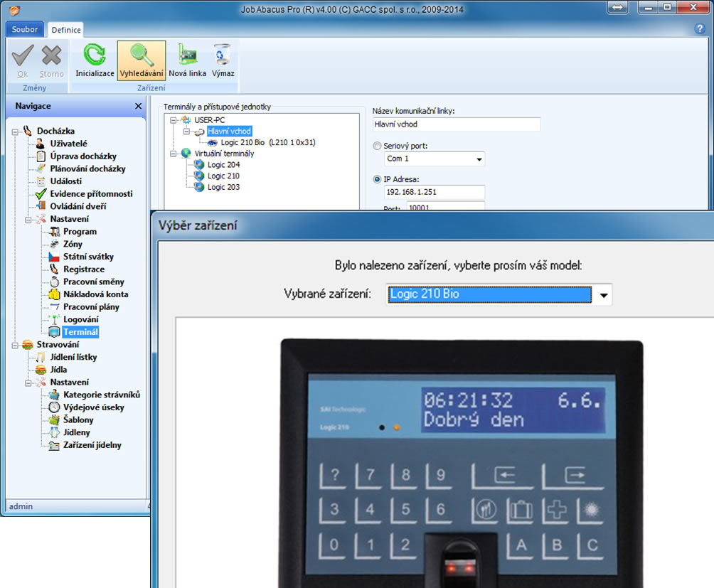Open the help question mark icon
Screen dimensions: 714x588
[700, 28]
